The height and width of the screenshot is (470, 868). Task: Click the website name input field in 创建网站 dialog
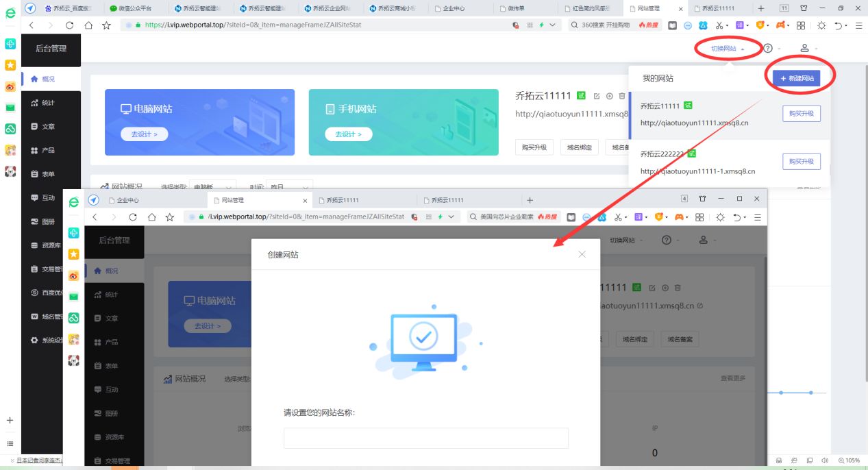tap(425, 438)
